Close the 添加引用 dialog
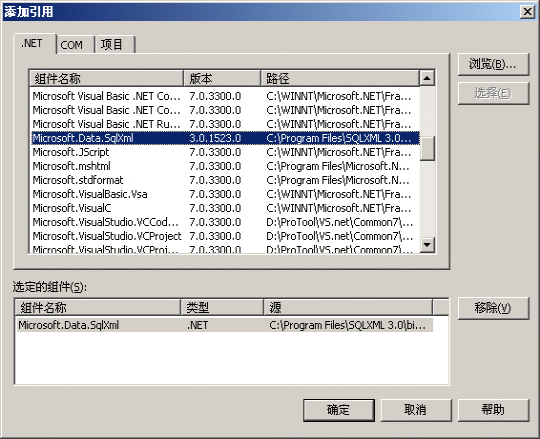540x439 pixels. point(527,12)
